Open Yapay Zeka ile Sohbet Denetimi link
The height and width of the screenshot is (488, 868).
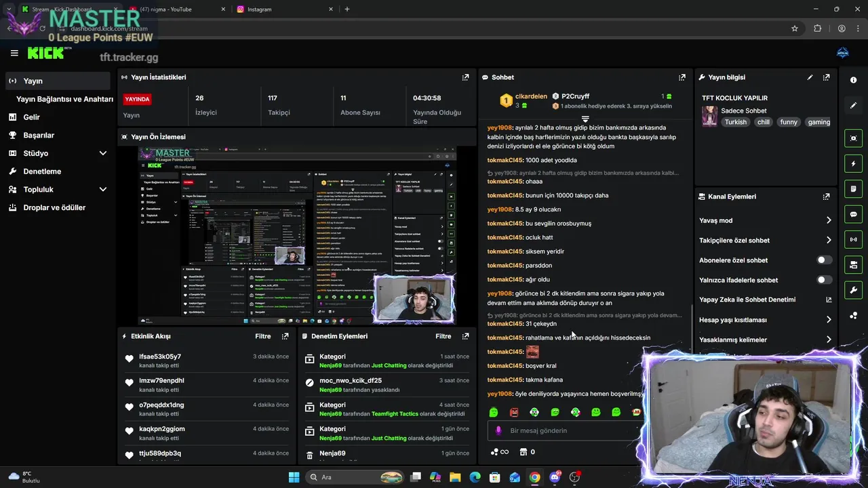[828, 300]
